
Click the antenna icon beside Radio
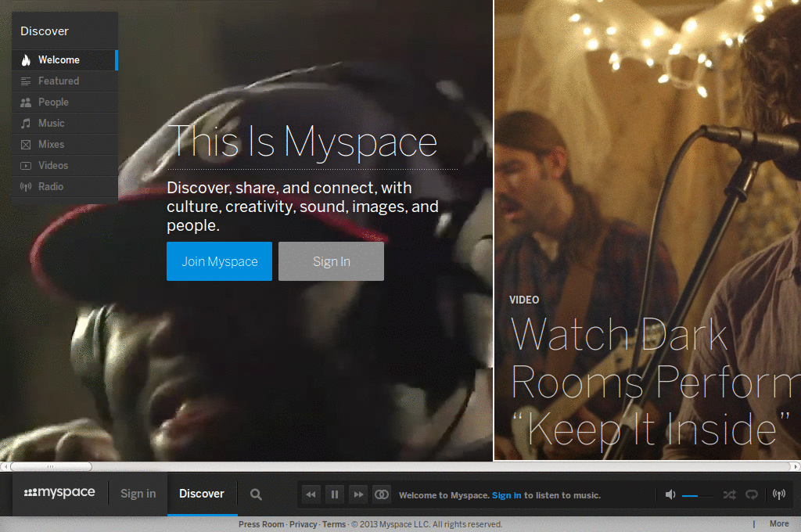point(26,186)
